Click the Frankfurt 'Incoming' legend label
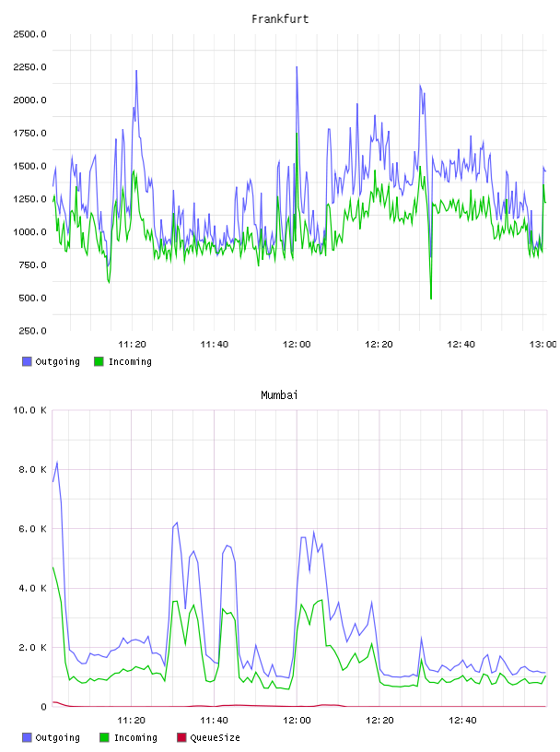Image resolution: width=560 pixels, height=752 pixels. click(x=130, y=362)
